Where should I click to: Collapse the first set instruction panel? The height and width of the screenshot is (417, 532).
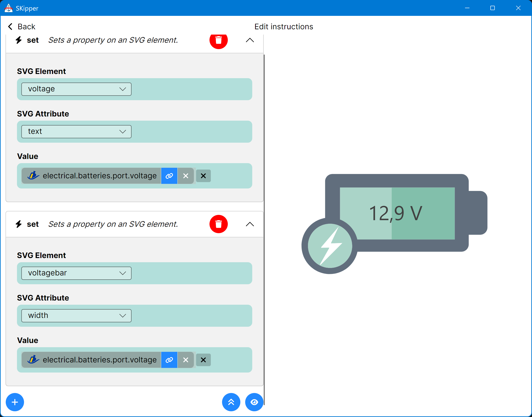coord(250,40)
